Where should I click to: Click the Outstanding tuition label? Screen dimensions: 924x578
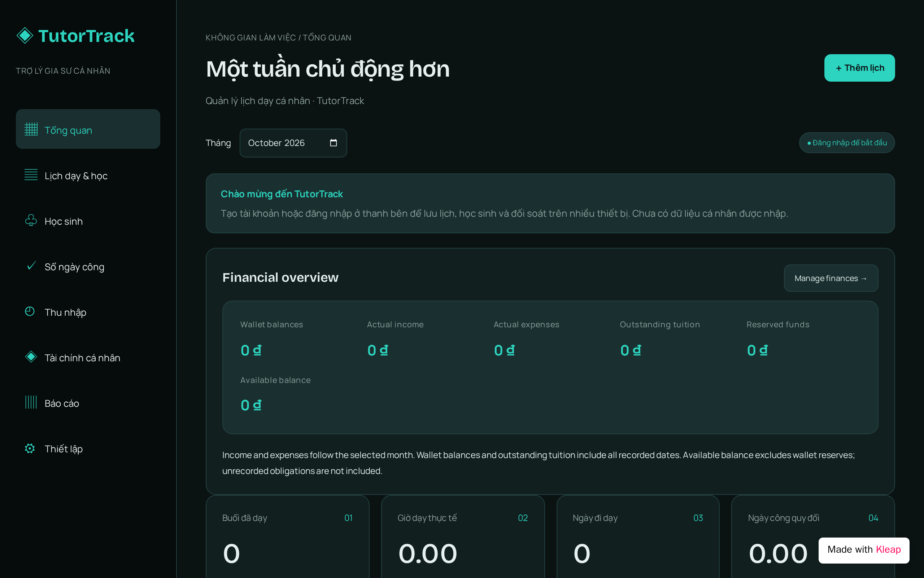660,324
